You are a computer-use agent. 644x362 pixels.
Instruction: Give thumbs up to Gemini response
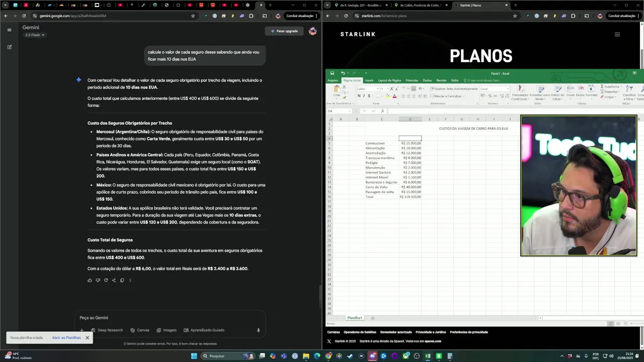pyautogui.click(x=90, y=280)
